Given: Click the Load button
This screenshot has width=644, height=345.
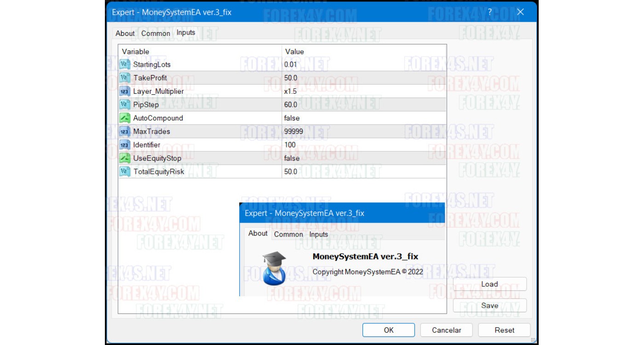Looking at the screenshot, I should 489,284.
